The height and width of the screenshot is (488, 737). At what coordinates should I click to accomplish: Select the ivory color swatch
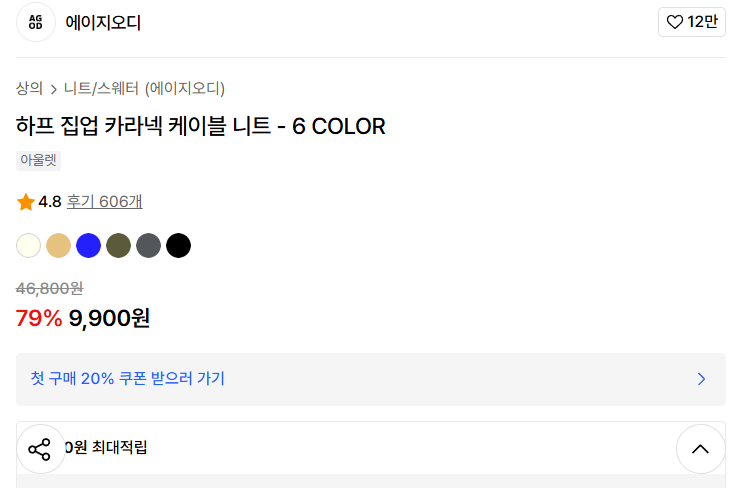pyautogui.click(x=29, y=245)
